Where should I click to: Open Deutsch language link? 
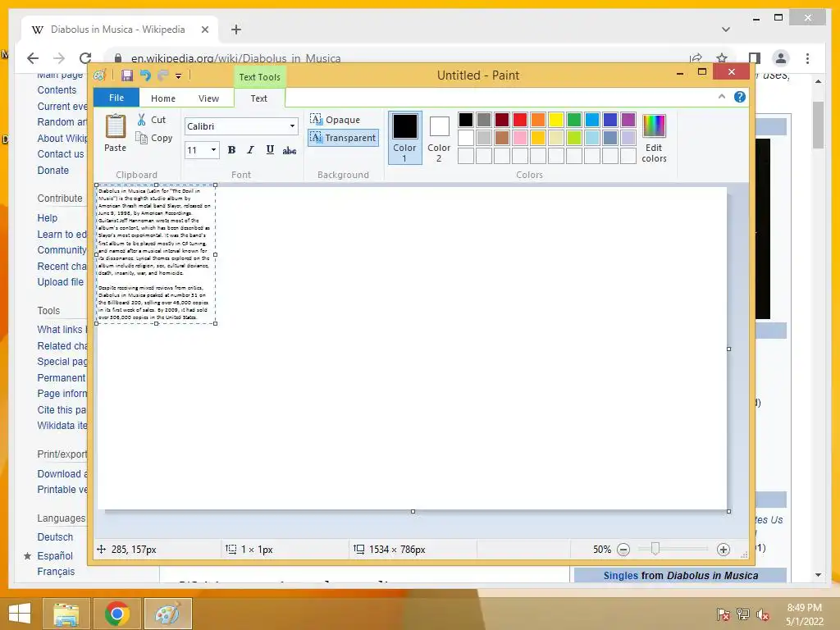click(55, 536)
